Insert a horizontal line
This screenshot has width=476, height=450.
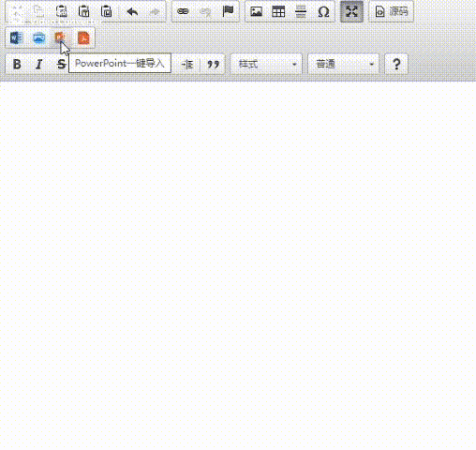pyautogui.click(x=301, y=11)
